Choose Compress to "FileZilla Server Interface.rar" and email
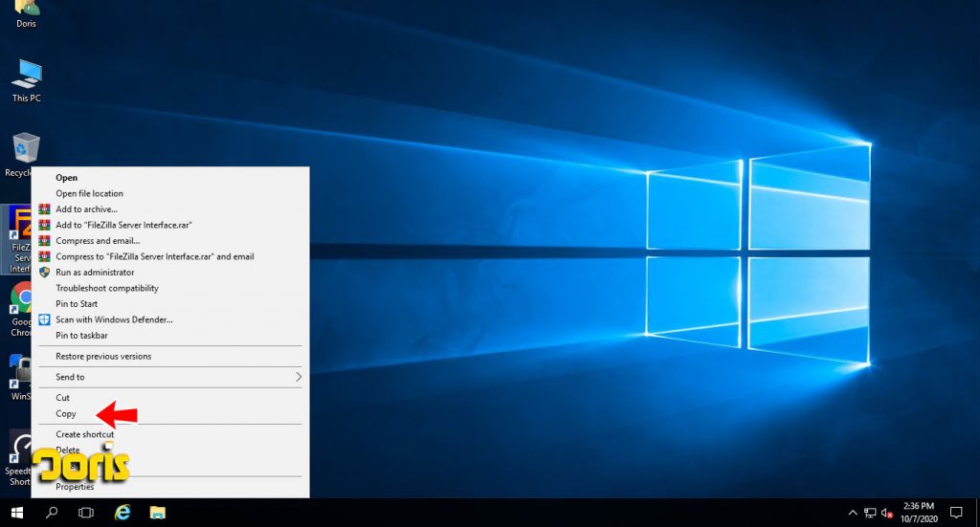This screenshot has height=527, width=980. 170,256
